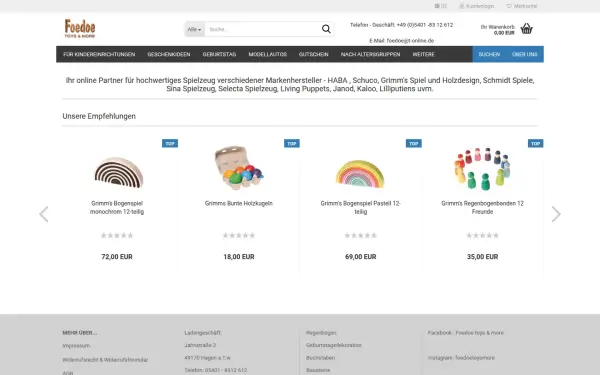Open the Geburtstag menu
This screenshot has width=600, height=375.
pyautogui.click(x=219, y=54)
